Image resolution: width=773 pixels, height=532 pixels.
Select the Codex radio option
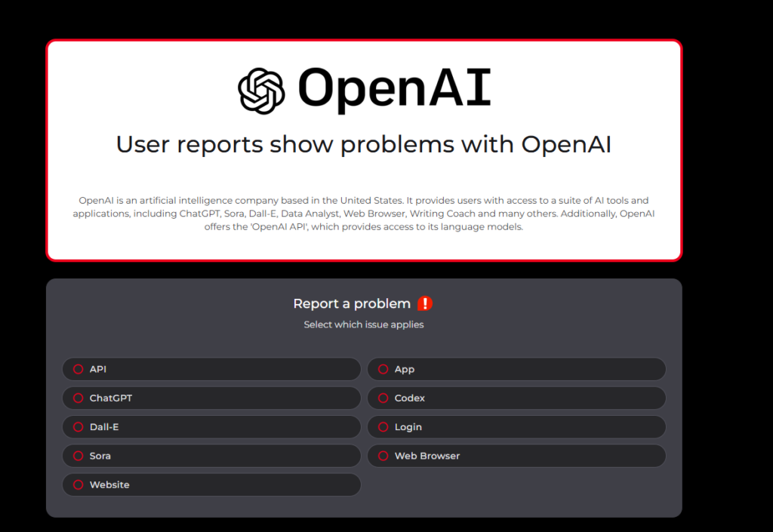(383, 398)
